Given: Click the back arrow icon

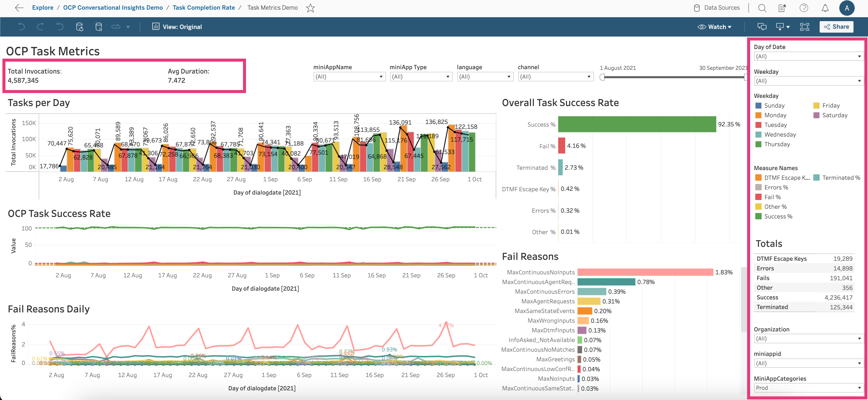Looking at the screenshot, I should 19,8.
